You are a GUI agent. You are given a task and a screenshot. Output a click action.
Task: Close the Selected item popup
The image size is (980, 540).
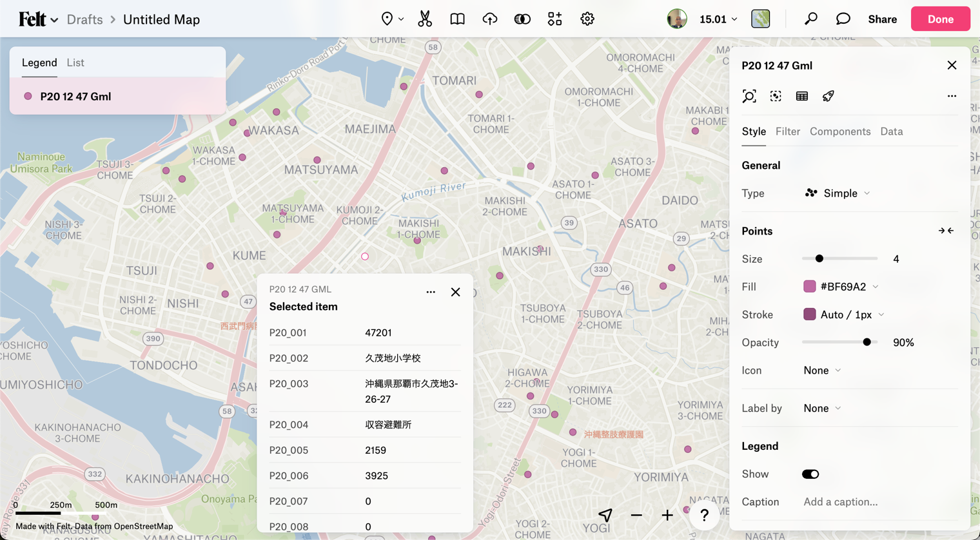click(x=456, y=292)
